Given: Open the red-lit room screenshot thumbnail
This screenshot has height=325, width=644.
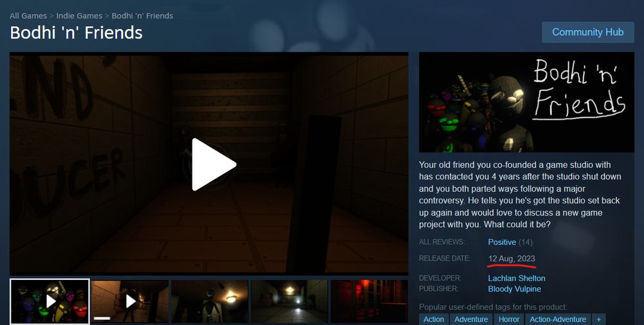Looking at the screenshot, I should point(369,302).
